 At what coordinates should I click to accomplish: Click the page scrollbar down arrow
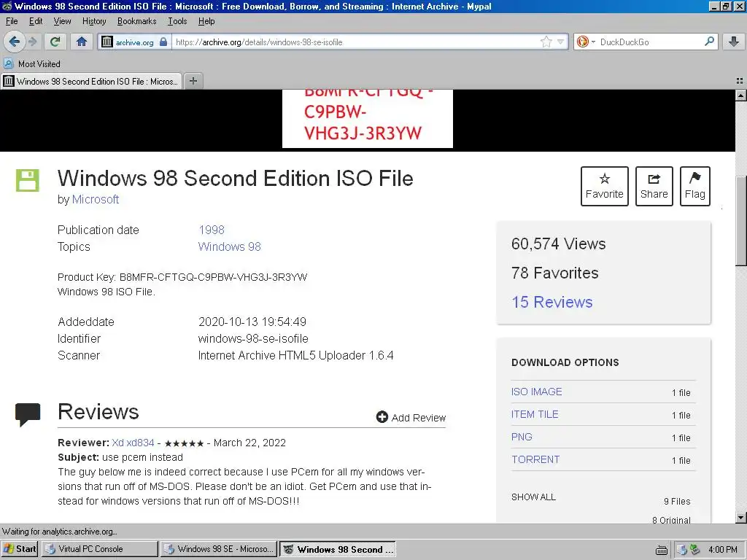[x=741, y=517]
